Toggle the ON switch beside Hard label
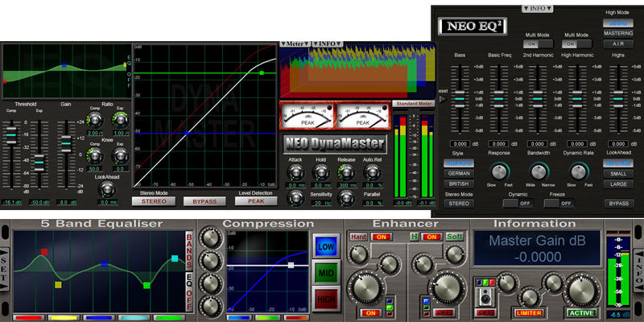This screenshot has width=644, height=322. [x=382, y=237]
